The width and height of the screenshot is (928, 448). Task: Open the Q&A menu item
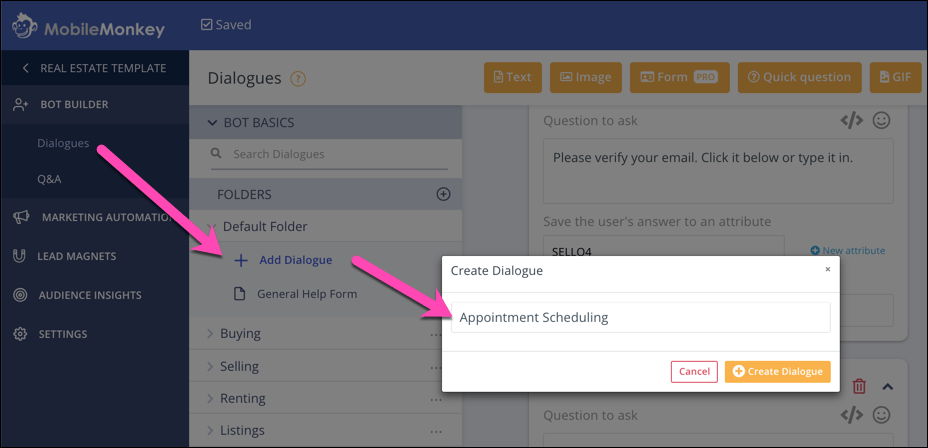[49, 179]
